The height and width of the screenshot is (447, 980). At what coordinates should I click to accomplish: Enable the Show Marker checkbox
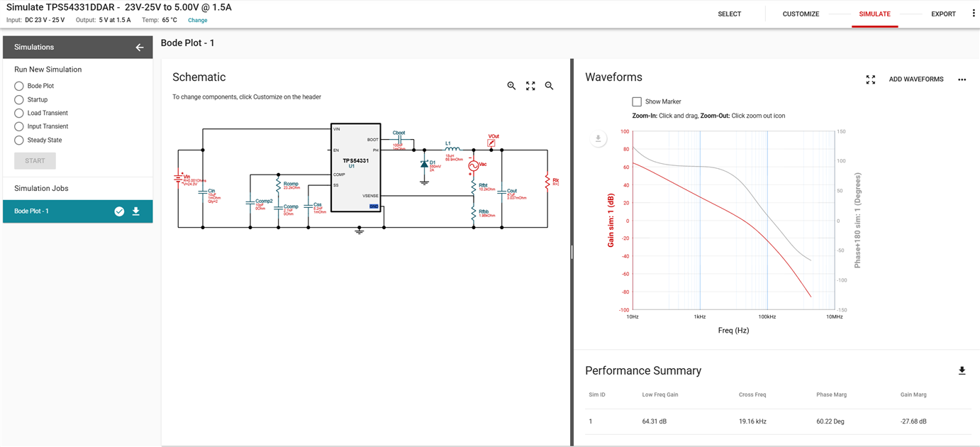tap(637, 102)
